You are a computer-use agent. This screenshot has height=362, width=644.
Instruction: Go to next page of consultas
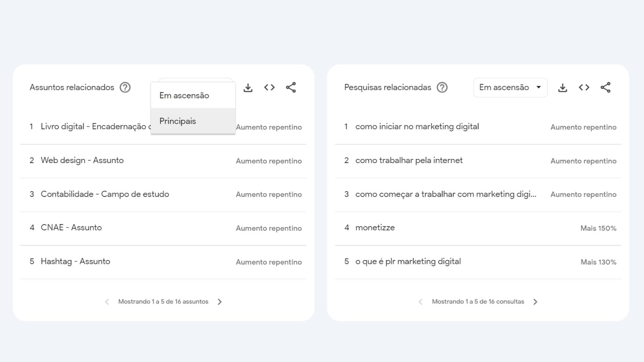tap(535, 301)
